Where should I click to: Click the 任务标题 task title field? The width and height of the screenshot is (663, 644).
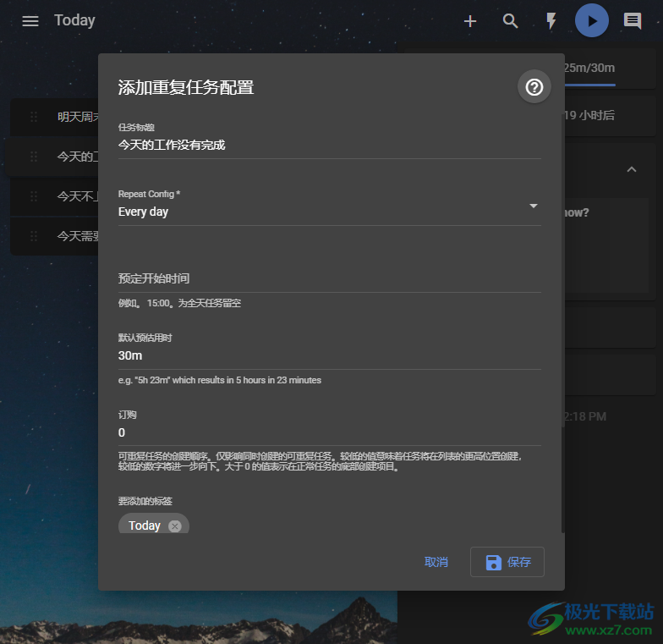pos(329,145)
